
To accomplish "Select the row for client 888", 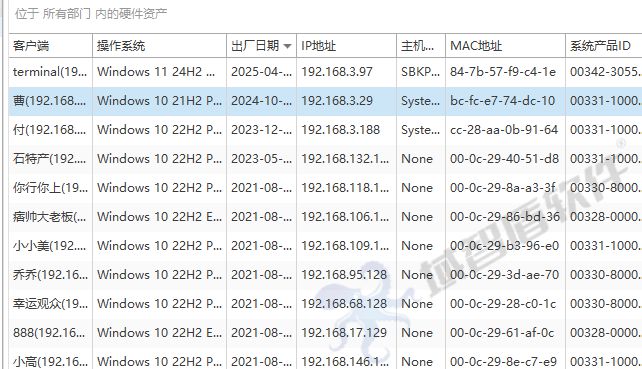I will [326, 333].
